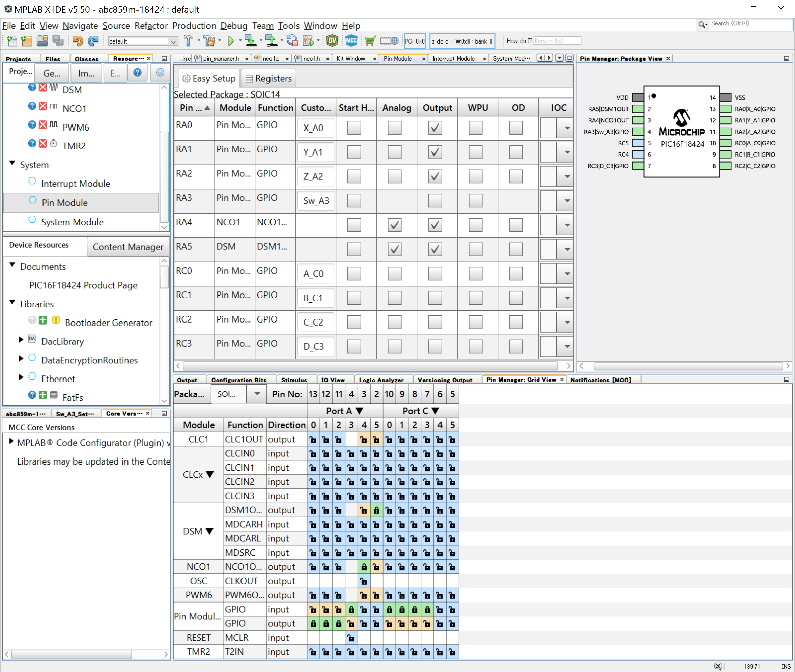Launch MPLAB Code Configurator via MCC icon
The image size is (795, 672).
click(x=351, y=41)
